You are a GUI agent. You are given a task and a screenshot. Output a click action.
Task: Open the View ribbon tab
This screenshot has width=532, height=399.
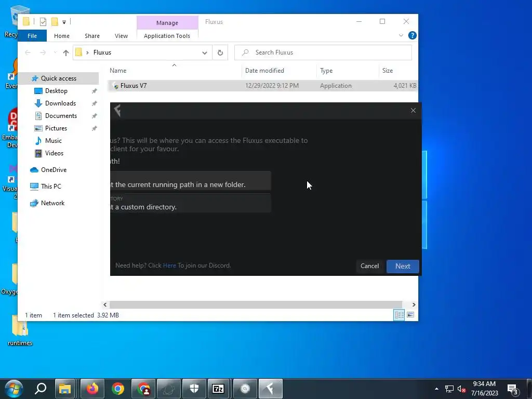pyautogui.click(x=121, y=36)
